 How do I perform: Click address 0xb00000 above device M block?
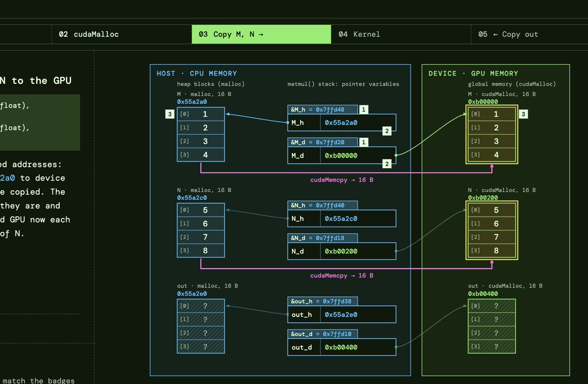tap(483, 102)
